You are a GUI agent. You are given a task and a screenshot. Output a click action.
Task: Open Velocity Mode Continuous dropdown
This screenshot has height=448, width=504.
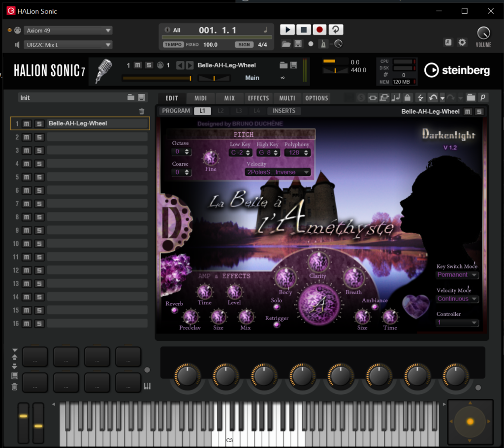click(x=457, y=299)
